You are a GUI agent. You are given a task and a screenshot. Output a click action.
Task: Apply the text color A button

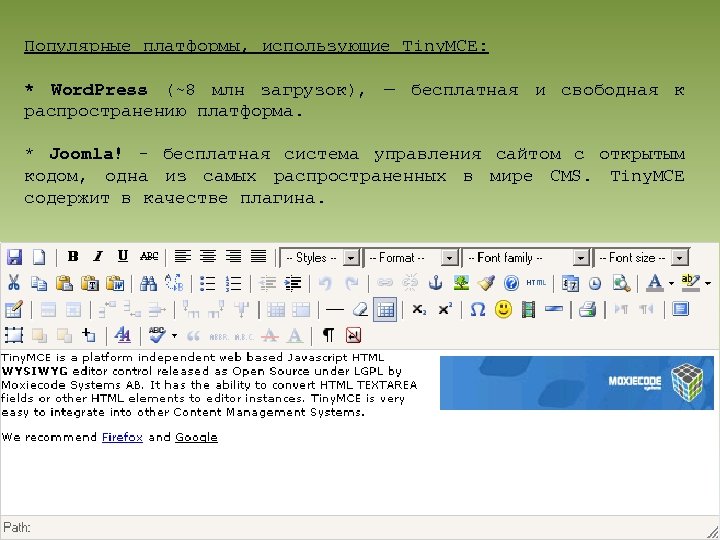click(655, 283)
